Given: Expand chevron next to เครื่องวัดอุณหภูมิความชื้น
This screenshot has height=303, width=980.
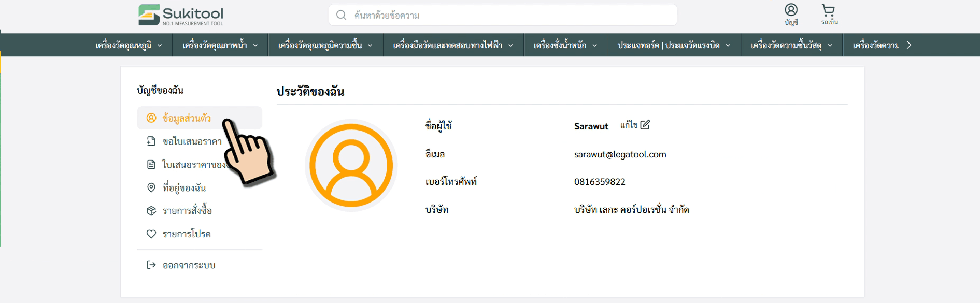Looking at the screenshot, I should coord(370,46).
